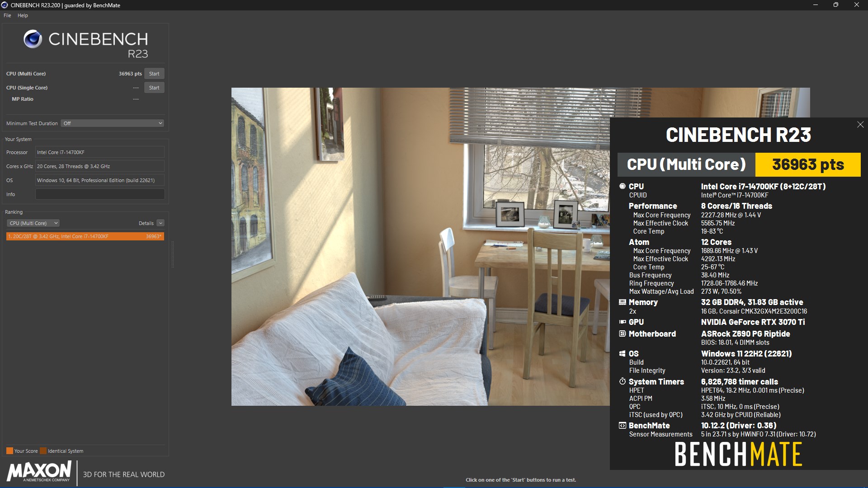The width and height of the screenshot is (868, 488).
Task: Click the ASRock Z690 PG Riptide text
Action: (x=745, y=334)
